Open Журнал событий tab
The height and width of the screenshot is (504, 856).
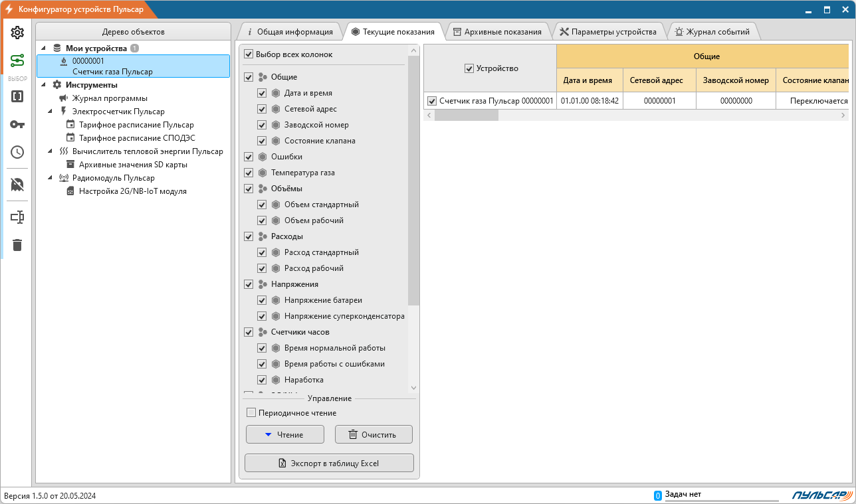712,31
